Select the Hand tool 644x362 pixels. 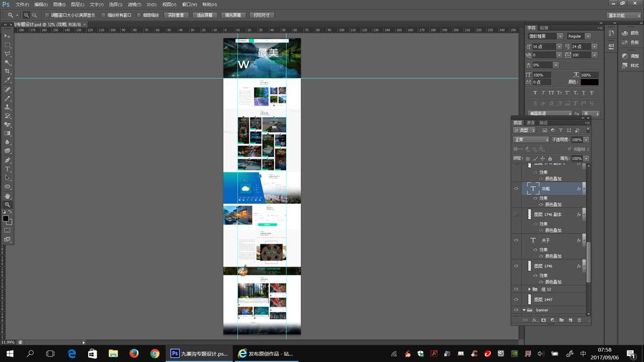click(x=7, y=195)
